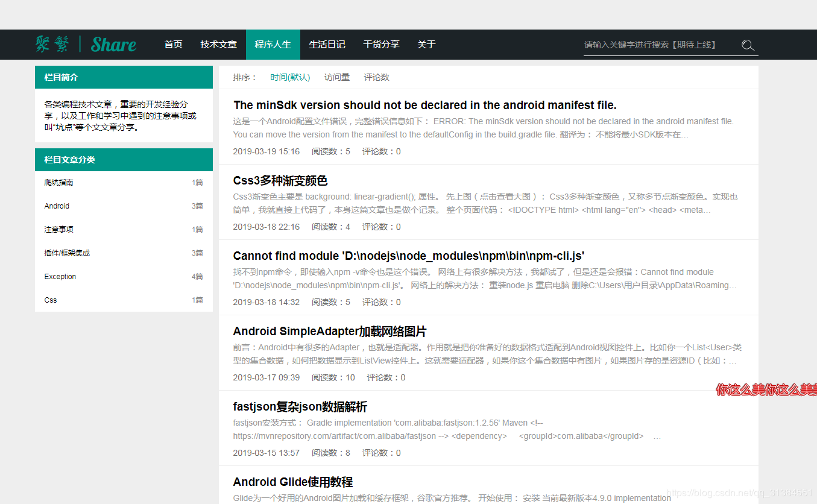Click the 3篇 count beside Android
Screen dimensions: 817x504
pos(198,206)
